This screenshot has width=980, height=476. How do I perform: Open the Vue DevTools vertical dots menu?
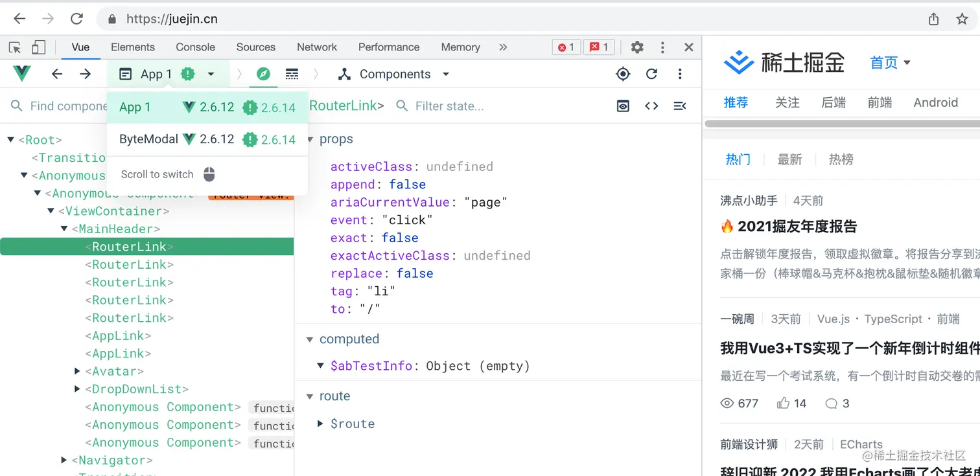680,74
